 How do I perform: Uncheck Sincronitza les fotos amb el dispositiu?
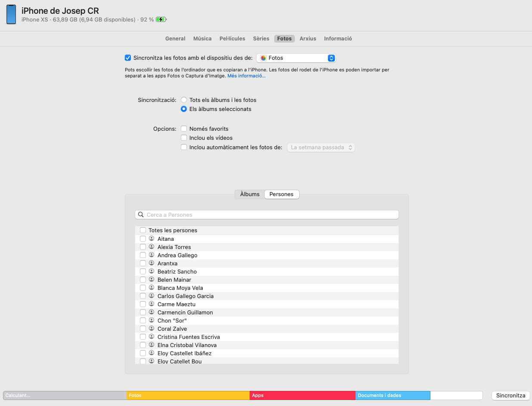coord(128,58)
